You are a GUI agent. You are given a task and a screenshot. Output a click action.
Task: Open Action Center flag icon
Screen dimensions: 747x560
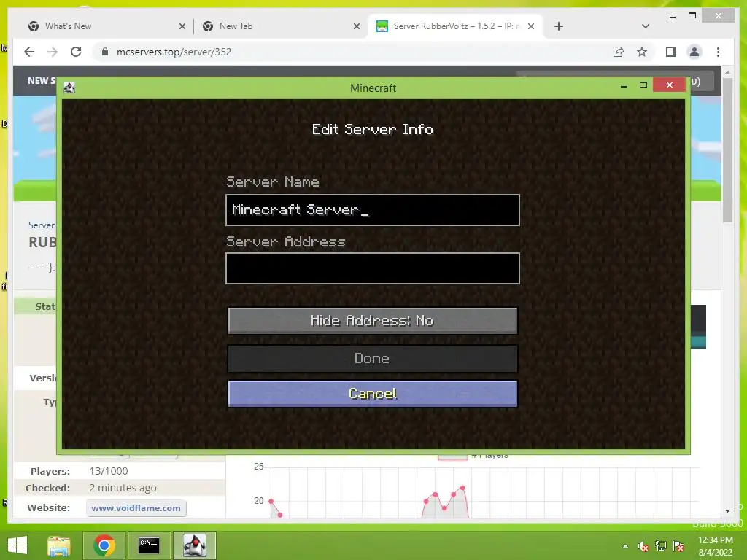tap(678, 546)
